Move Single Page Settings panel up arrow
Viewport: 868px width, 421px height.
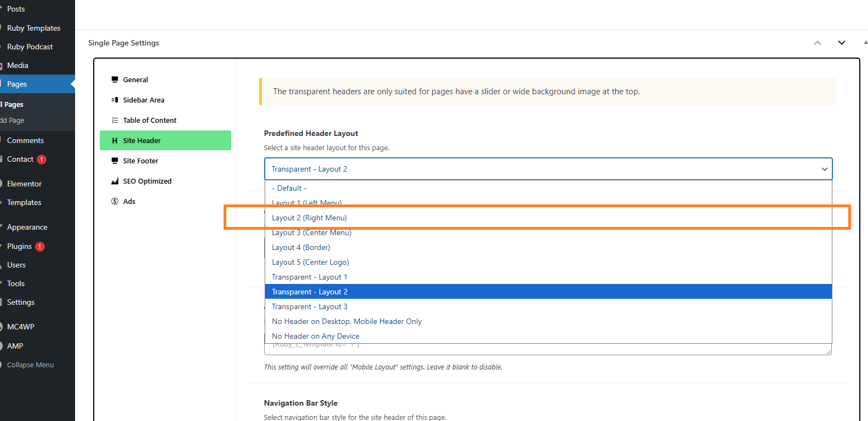point(818,43)
